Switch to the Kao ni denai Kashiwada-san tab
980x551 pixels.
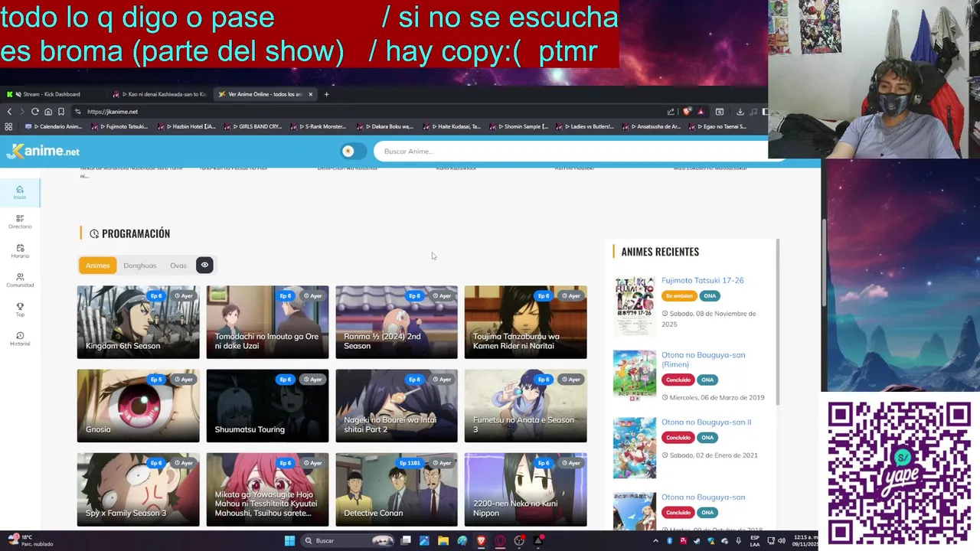pyautogui.click(x=161, y=94)
